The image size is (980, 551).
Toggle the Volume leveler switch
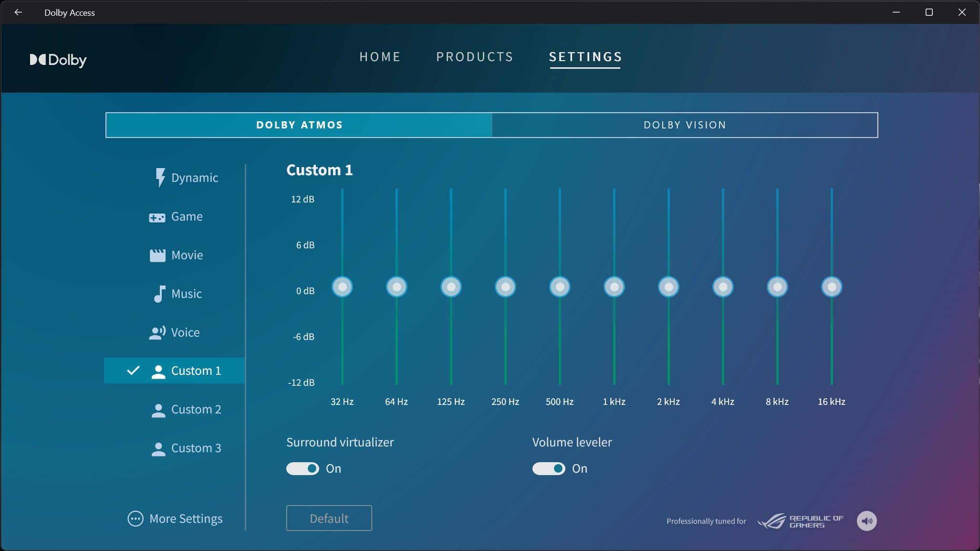549,468
